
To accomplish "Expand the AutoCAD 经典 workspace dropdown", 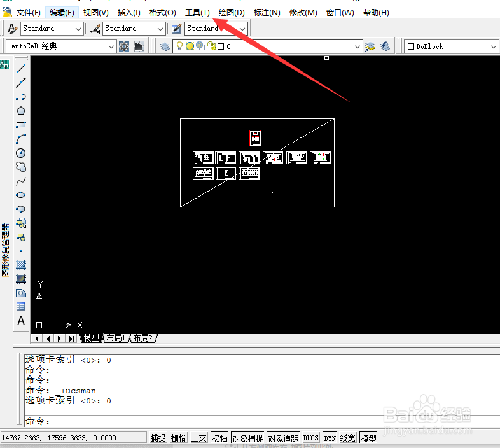I will [x=111, y=46].
